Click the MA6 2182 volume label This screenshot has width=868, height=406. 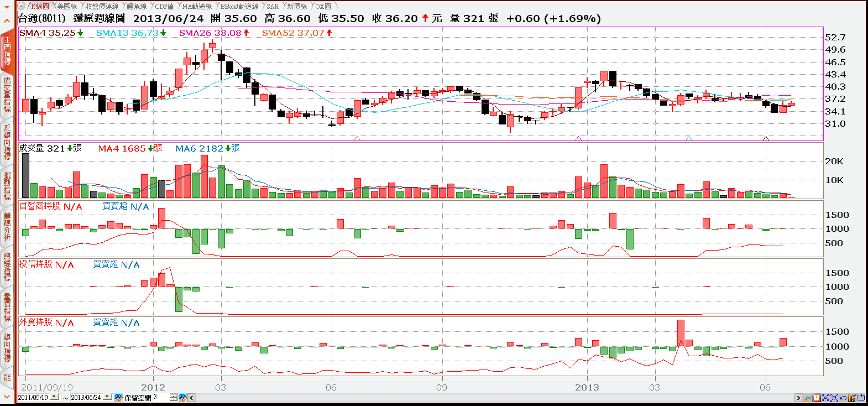point(207,148)
